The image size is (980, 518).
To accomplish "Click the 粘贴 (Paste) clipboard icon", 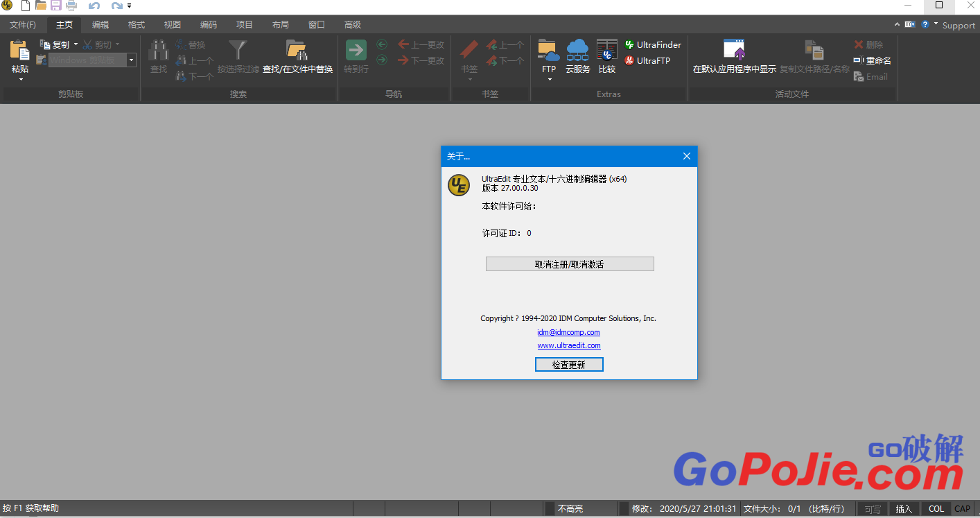I will [x=20, y=51].
